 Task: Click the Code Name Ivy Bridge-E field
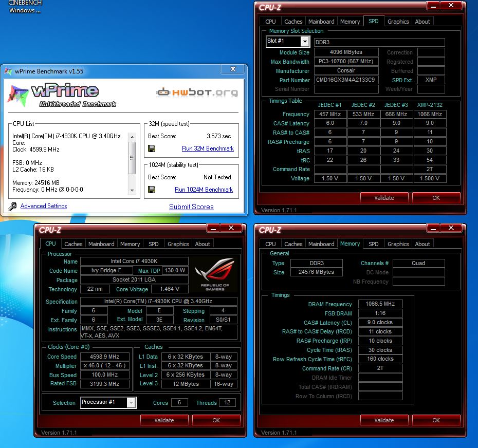pyautogui.click(x=106, y=270)
